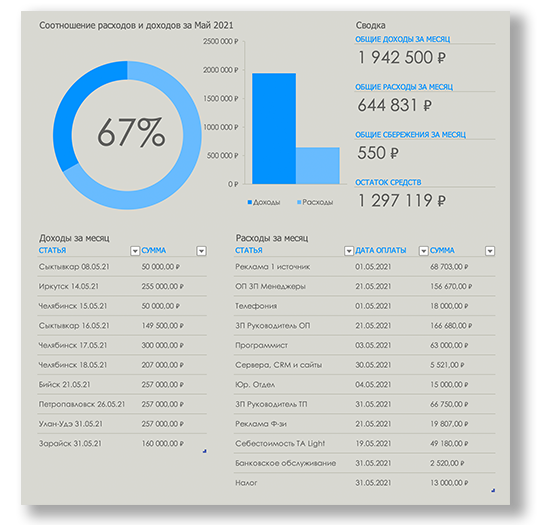Viewport: 542px width, 525px height.
Task: Select the total income value 1 942 500 ₽
Action: click(x=402, y=57)
